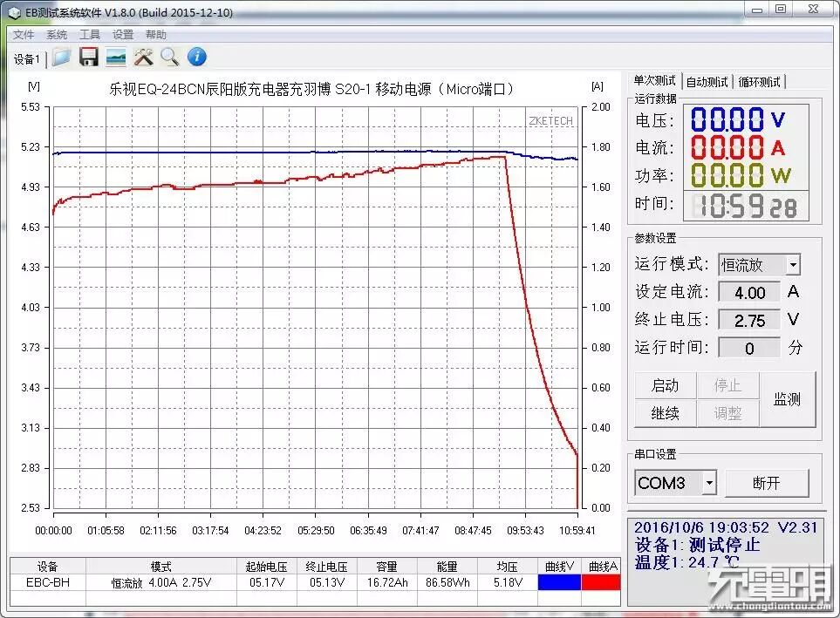Select the 5.18V average voltage cell
840x618 pixels.
click(x=508, y=582)
